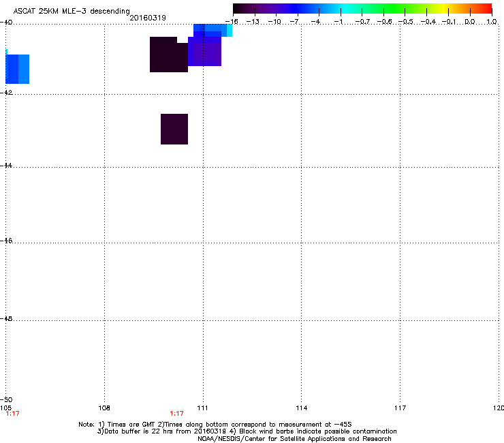The image size is (504, 443).
Task: Click the '1.0' colorbar tick label
Action: tap(492, 22)
